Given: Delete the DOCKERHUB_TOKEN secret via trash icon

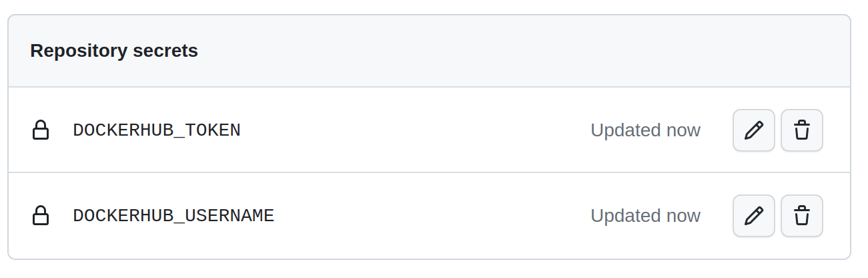Looking at the screenshot, I should (x=801, y=130).
